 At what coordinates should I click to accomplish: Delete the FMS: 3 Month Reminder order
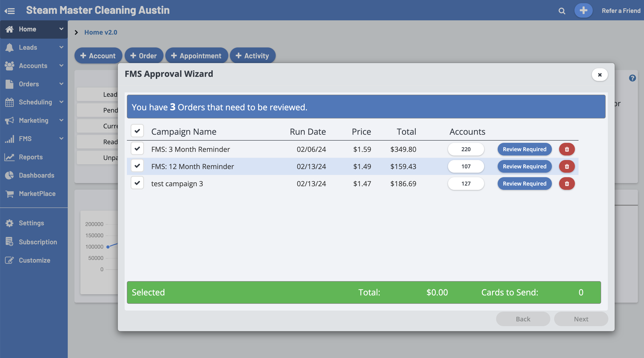567,149
